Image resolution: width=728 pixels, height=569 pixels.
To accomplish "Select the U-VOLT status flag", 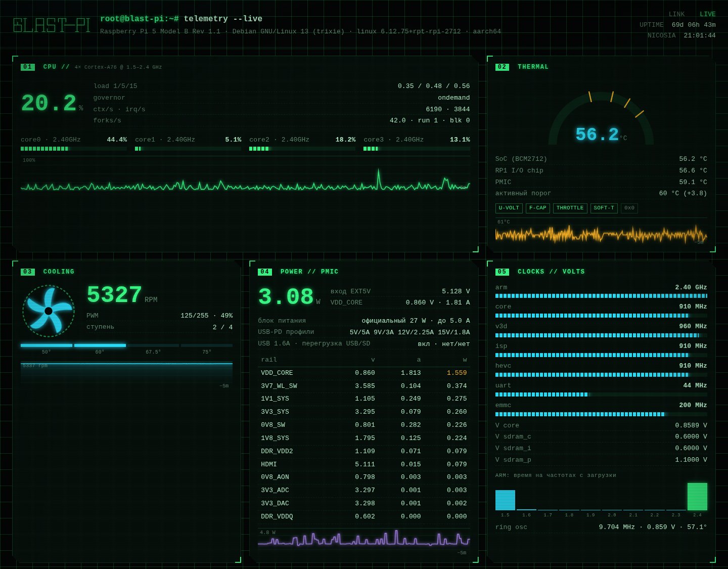I will [x=509, y=208].
